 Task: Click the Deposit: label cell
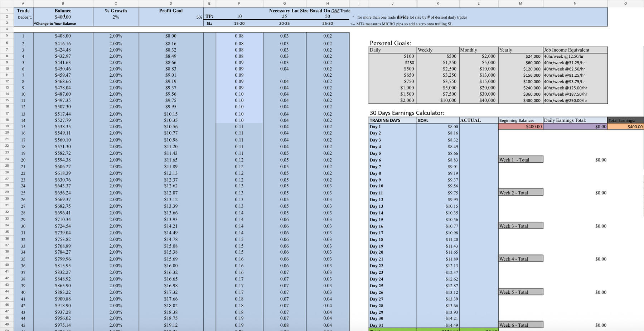[x=25, y=17]
